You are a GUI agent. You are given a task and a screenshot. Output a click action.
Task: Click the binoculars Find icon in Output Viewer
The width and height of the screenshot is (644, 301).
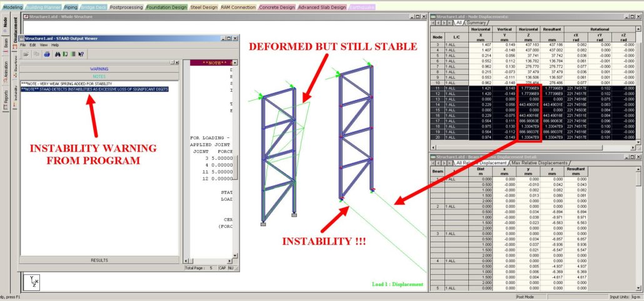(x=58, y=54)
